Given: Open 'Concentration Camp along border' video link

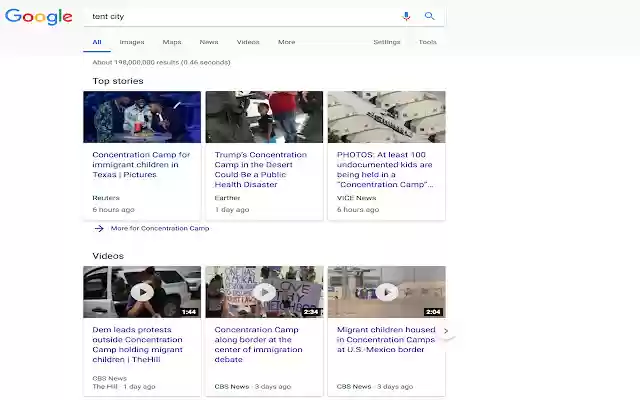Looking at the screenshot, I should click(x=258, y=344).
